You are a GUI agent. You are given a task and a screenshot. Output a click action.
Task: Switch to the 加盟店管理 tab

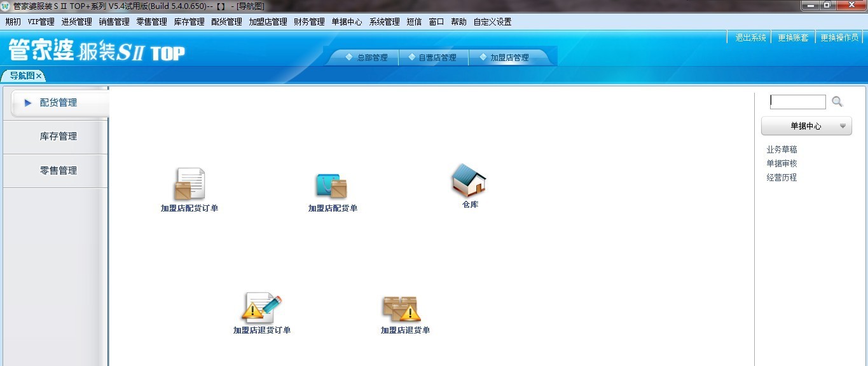coord(509,58)
